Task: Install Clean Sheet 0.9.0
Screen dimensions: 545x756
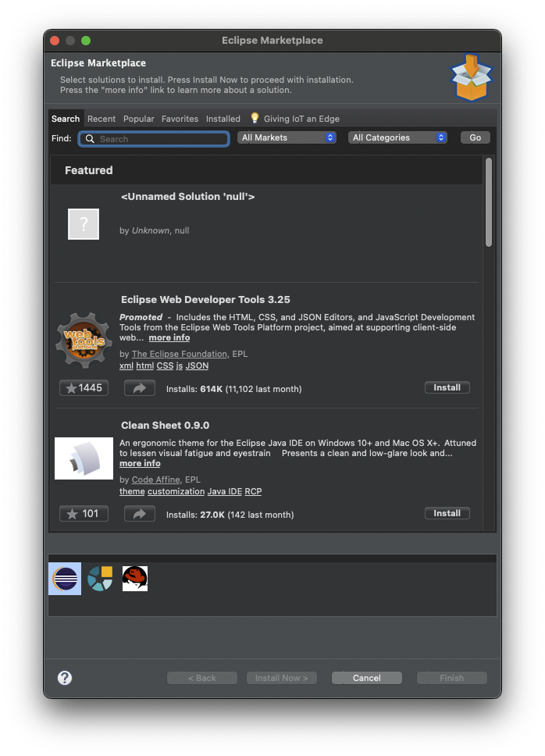Action: (x=447, y=513)
